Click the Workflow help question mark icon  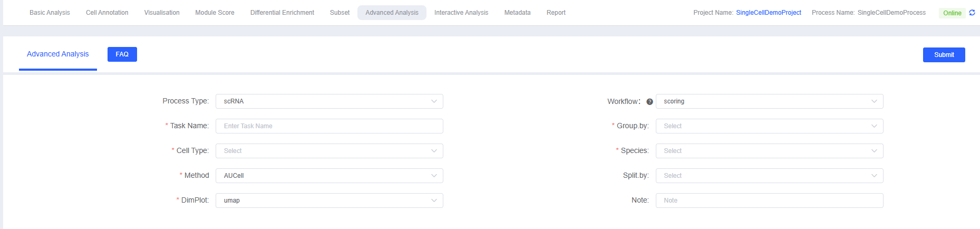click(649, 102)
